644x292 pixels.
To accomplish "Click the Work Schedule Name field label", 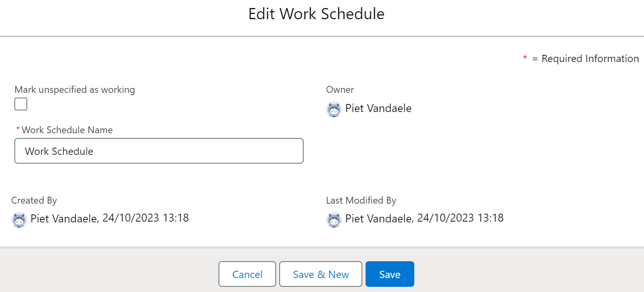I will [x=67, y=130].
